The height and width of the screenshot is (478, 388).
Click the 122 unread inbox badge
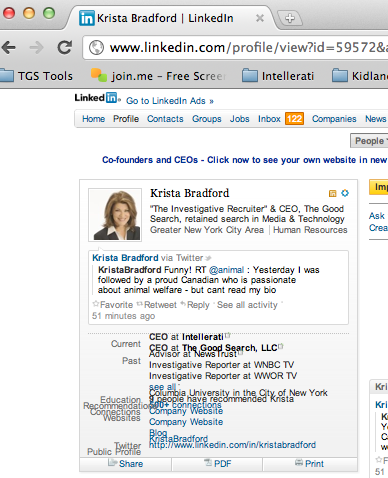coord(294,119)
